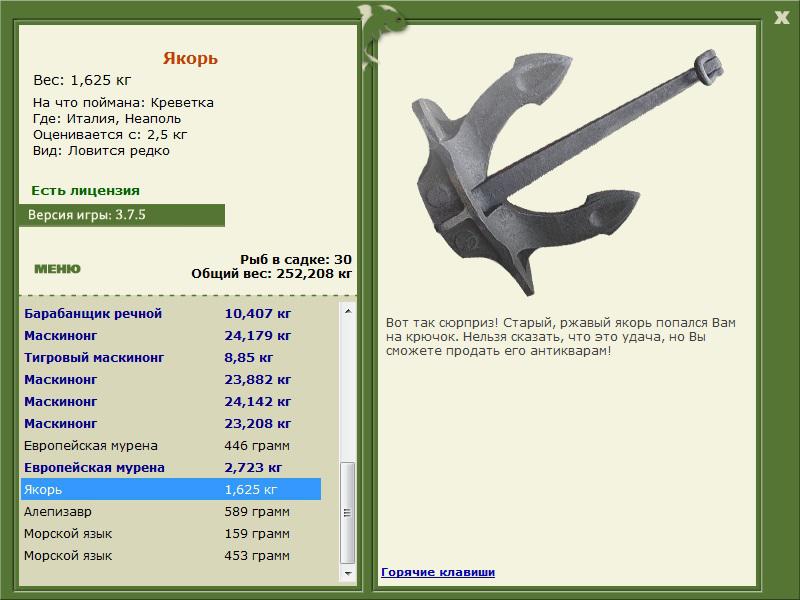Select Маскинонг weighing 23,208 кг

pos(171,423)
